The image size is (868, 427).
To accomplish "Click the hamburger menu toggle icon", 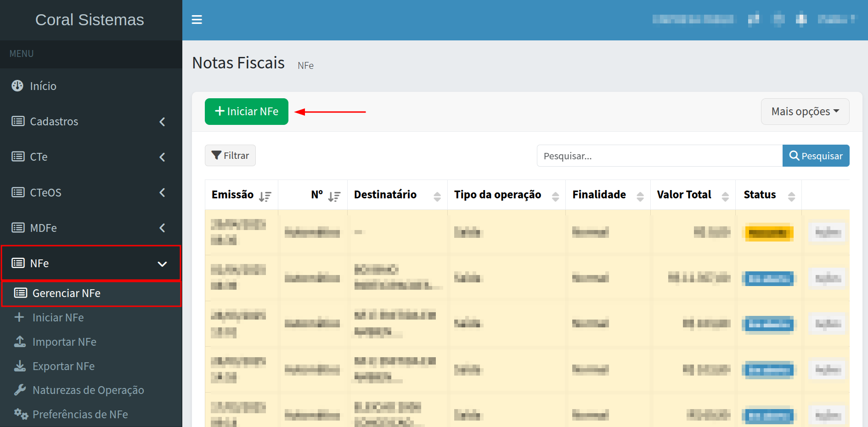I will click(x=197, y=20).
